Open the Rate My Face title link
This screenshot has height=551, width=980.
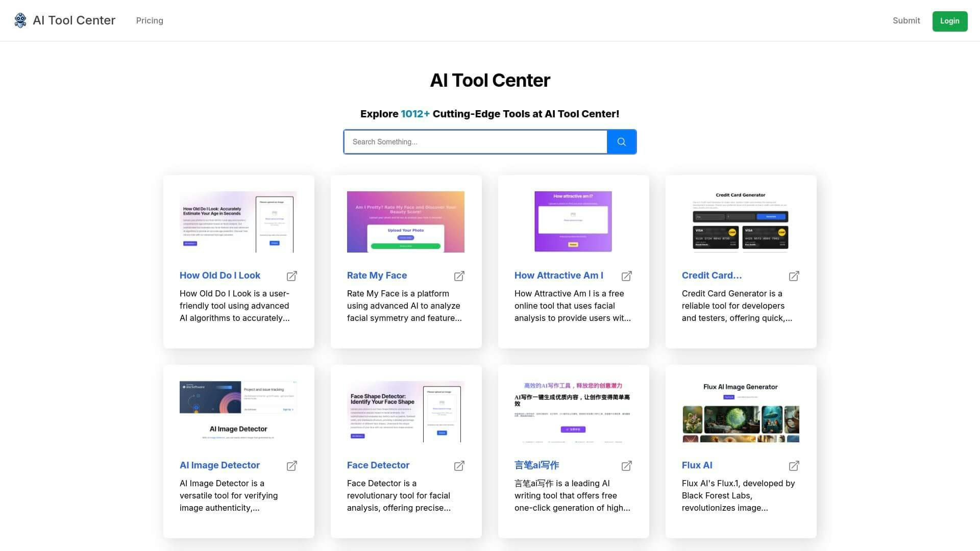click(377, 275)
